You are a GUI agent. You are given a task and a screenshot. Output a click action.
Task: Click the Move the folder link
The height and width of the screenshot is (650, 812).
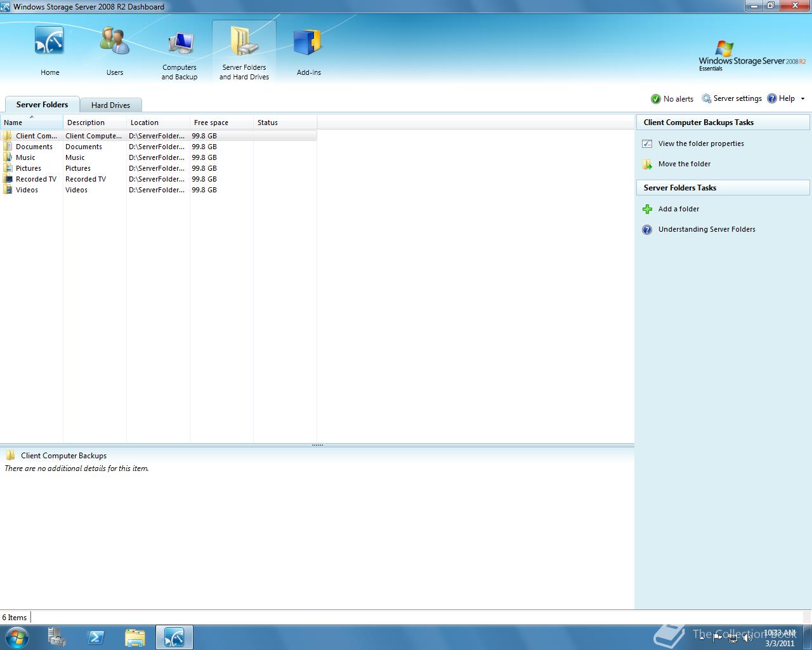(684, 164)
